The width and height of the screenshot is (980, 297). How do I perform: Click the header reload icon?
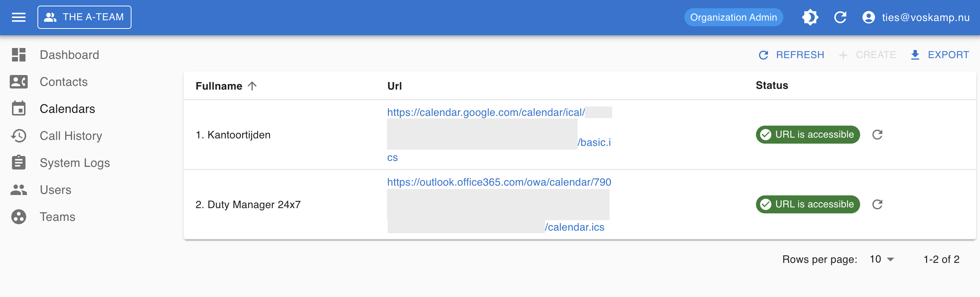(840, 17)
